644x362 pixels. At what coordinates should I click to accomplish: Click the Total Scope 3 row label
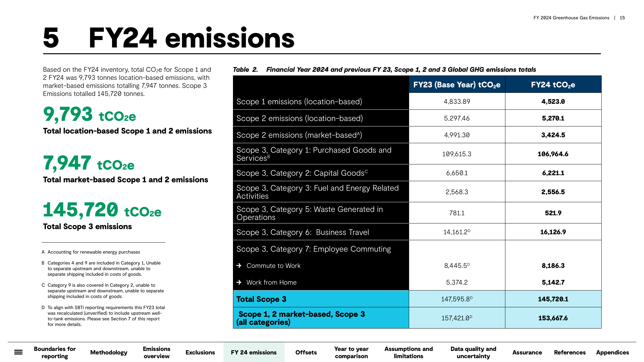pyautogui.click(x=261, y=299)
